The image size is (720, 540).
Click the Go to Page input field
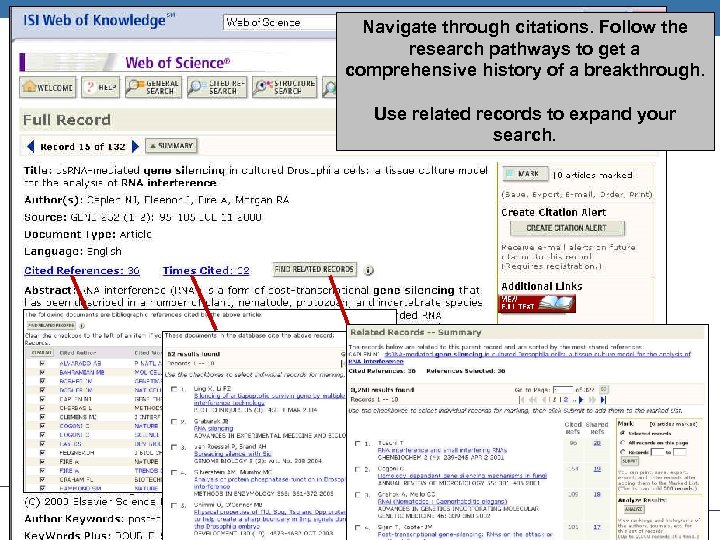563,389
